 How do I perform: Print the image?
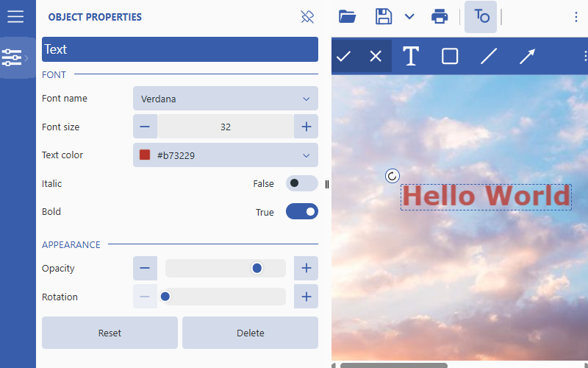pyautogui.click(x=440, y=17)
